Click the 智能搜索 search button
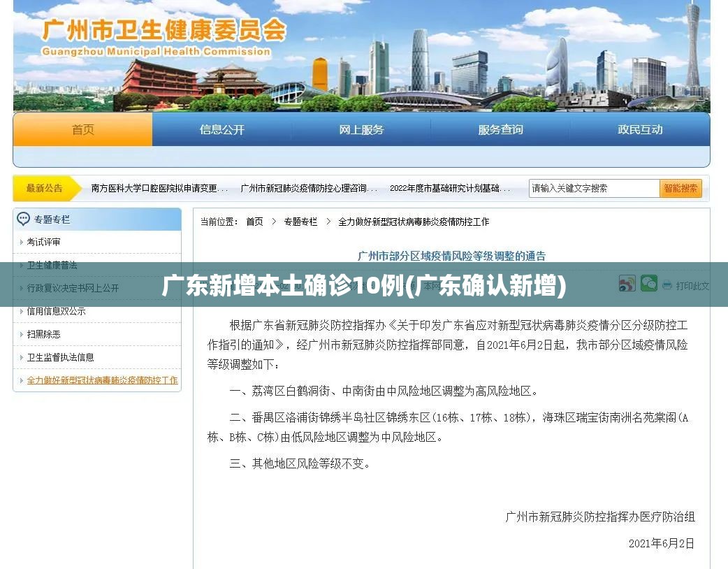Viewport: 728px width, 569px height. pyautogui.click(x=680, y=188)
